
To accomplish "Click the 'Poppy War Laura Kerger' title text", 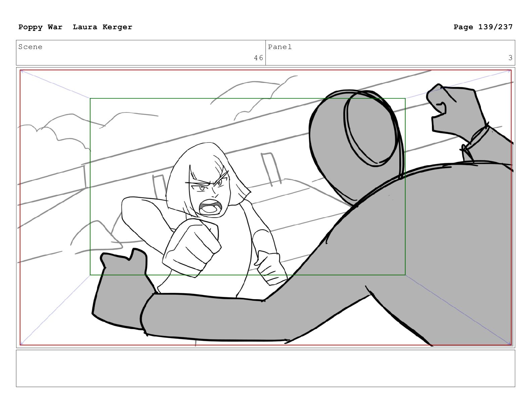I will coord(75,27).
